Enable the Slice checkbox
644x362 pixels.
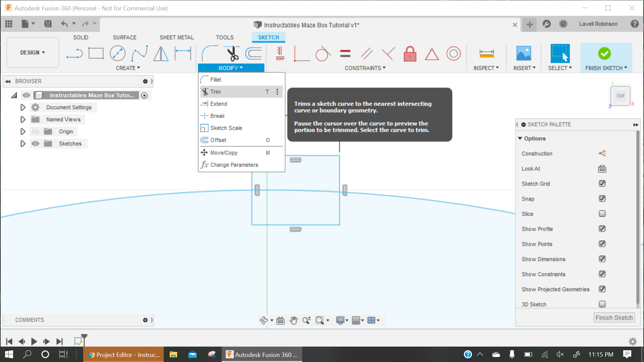point(602,214)
